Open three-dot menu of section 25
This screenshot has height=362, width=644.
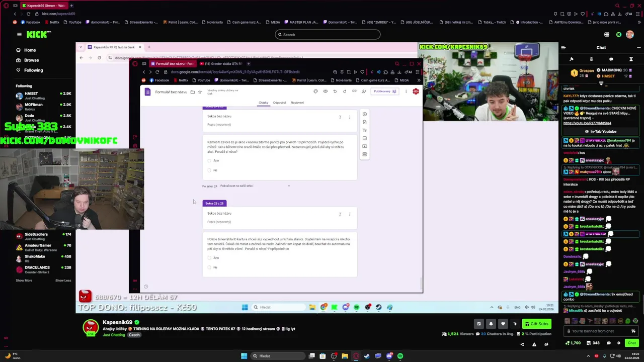coord(350,214)
